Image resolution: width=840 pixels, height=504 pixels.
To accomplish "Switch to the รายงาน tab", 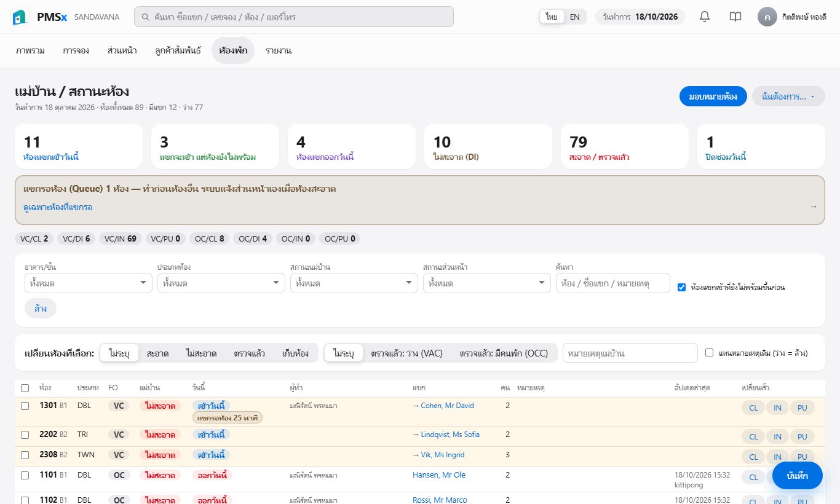I will tap(279, 50).
